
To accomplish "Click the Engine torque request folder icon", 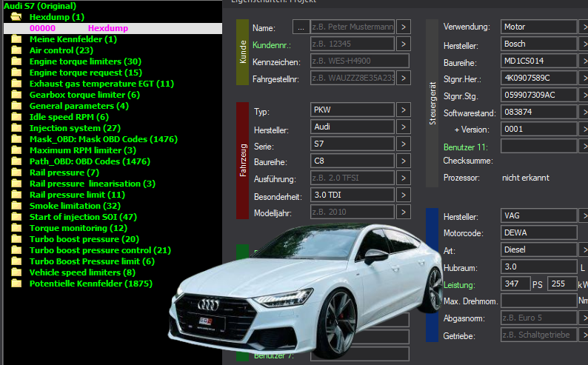I will coord(16,73).
